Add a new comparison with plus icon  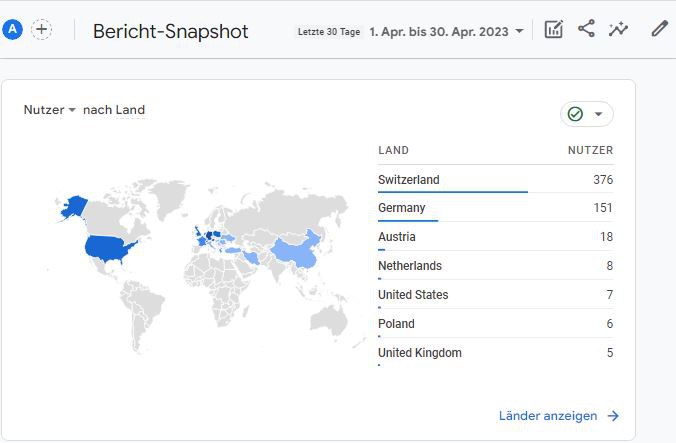pyautogui.click(x=42, y=30)
